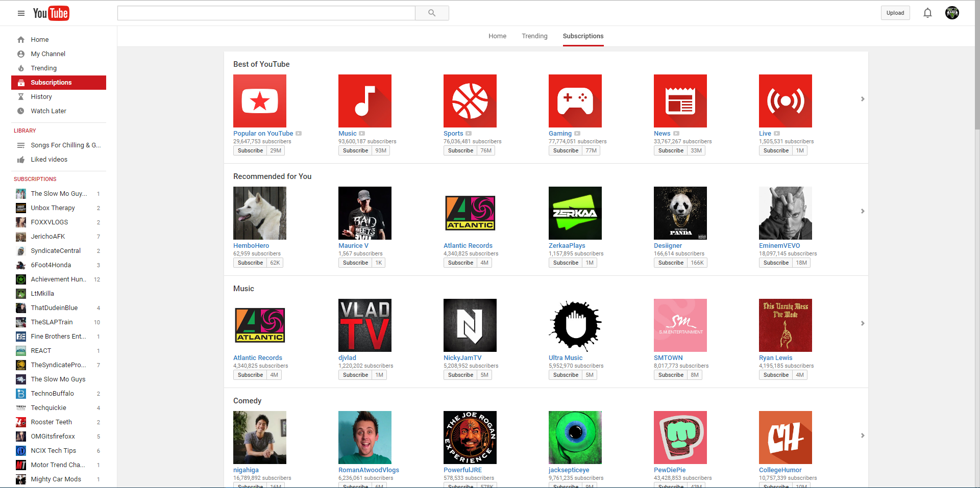Open JerichoAFK subscription in sidebar
980x488 pixels.
(x=59, y=237)
